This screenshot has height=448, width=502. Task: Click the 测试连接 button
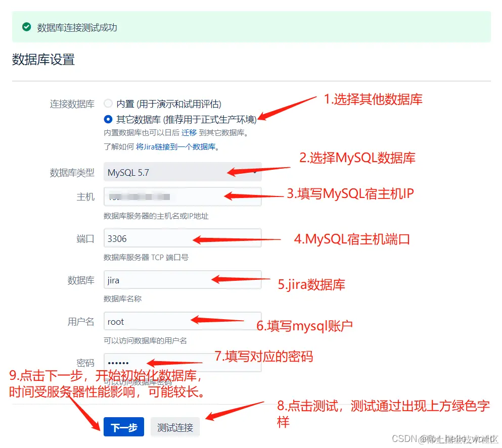175,426
